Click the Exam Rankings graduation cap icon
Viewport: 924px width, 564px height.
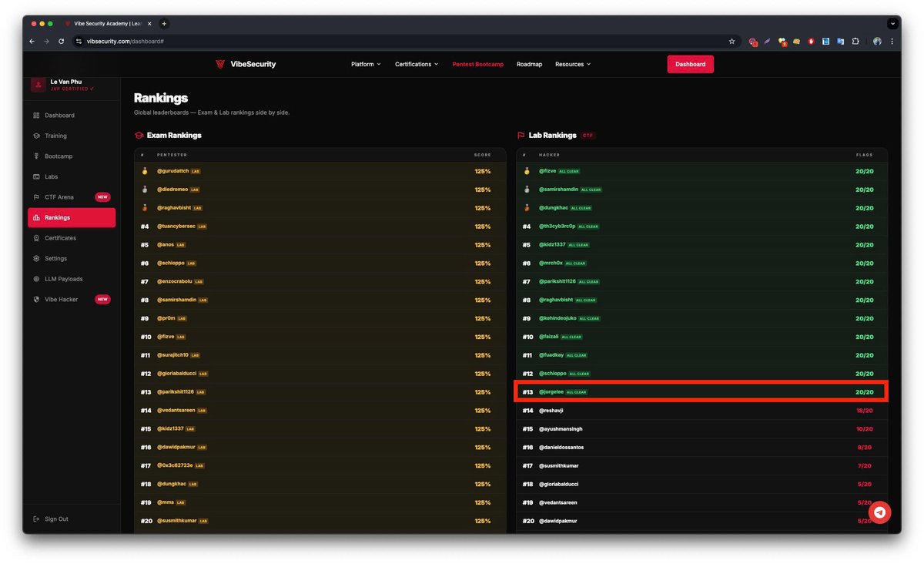tap(139, 136)
